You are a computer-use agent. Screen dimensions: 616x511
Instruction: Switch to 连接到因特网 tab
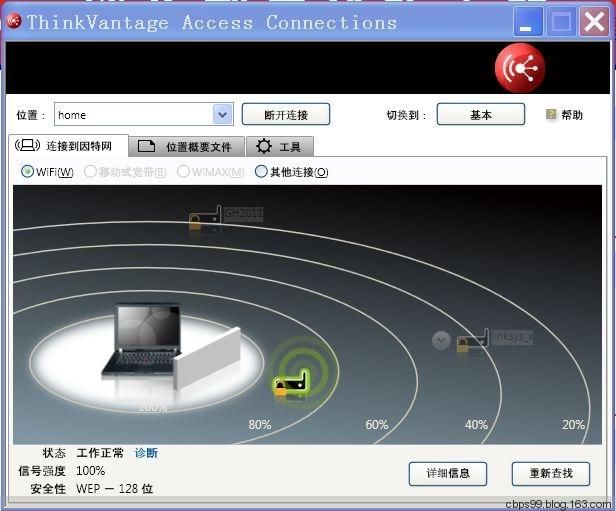click(68, 146)
